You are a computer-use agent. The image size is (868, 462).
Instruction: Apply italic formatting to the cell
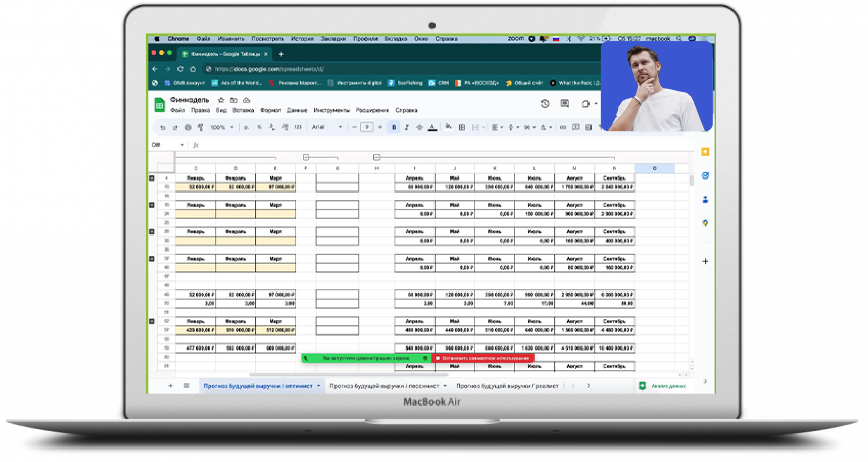coord(407,127)
